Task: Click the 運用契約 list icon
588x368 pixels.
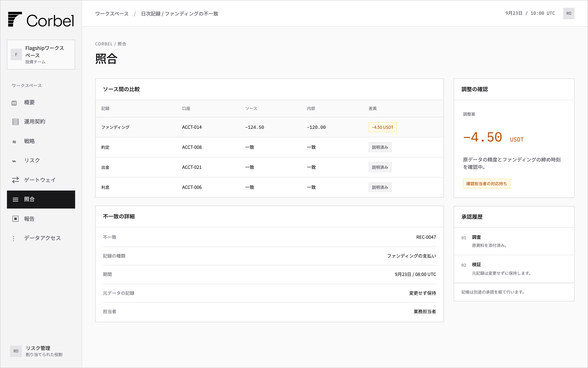Action: click(x=15, y=122)
